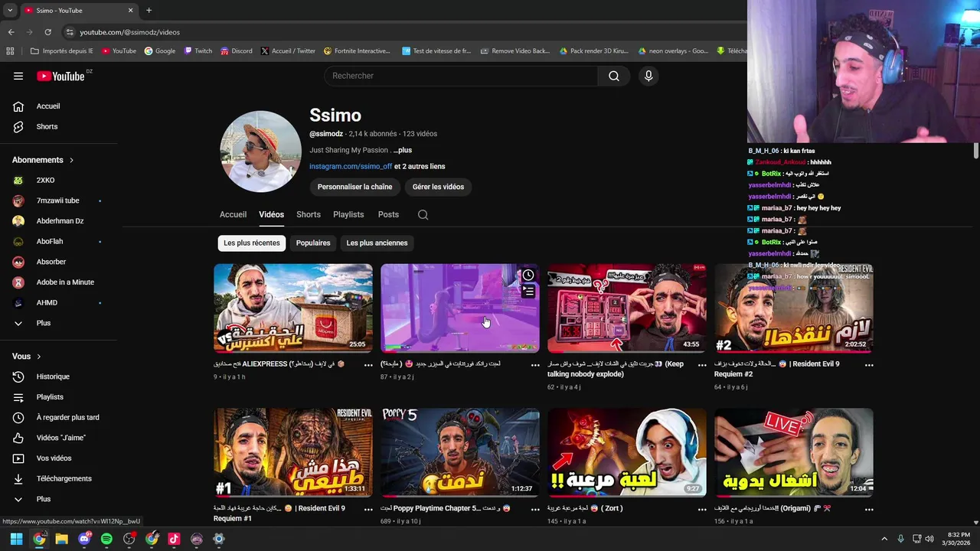980x551 pixels.
Task: Click the search magnifier button
Action: point(613,76)
